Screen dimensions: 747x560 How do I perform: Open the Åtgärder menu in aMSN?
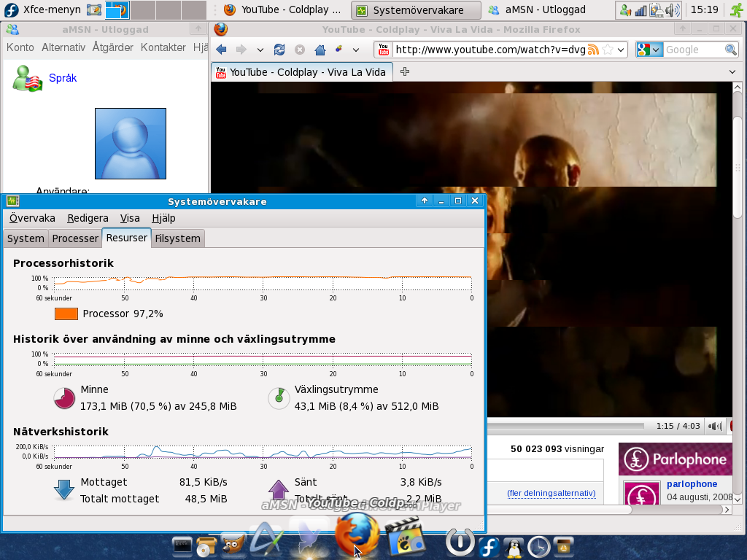click(x=113, y=47)
